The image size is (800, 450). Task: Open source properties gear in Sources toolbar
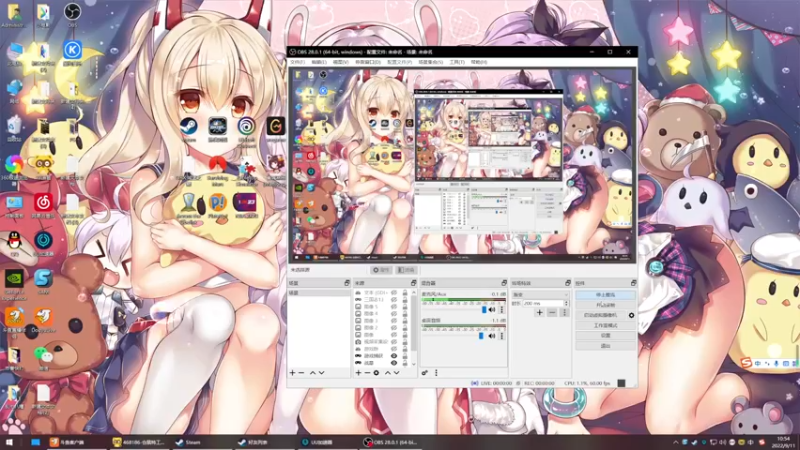376,373
